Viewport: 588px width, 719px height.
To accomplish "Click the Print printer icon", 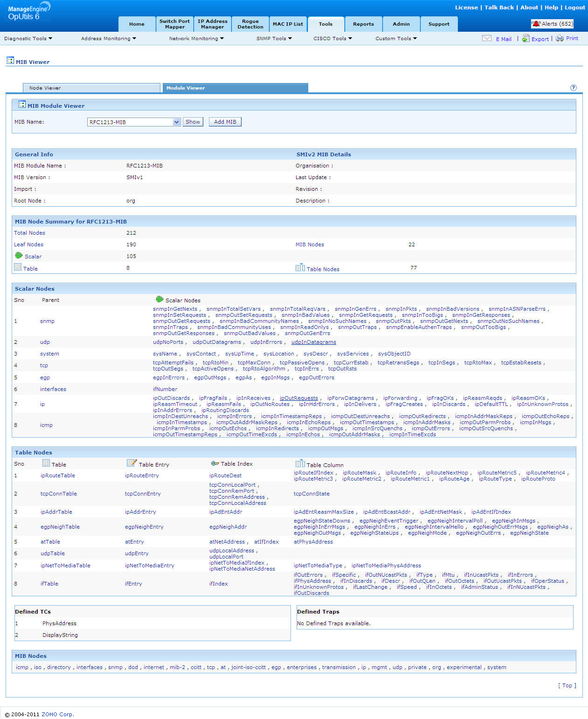I will [560, 38].
